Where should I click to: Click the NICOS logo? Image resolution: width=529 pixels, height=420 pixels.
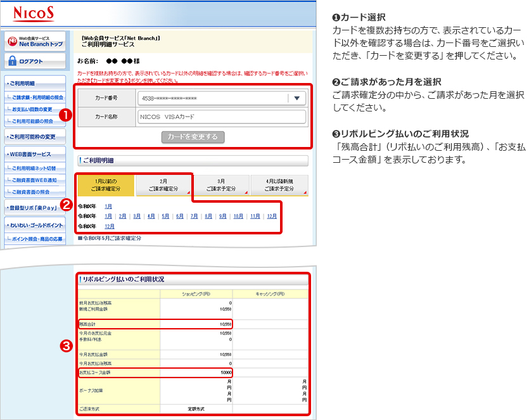34,13
